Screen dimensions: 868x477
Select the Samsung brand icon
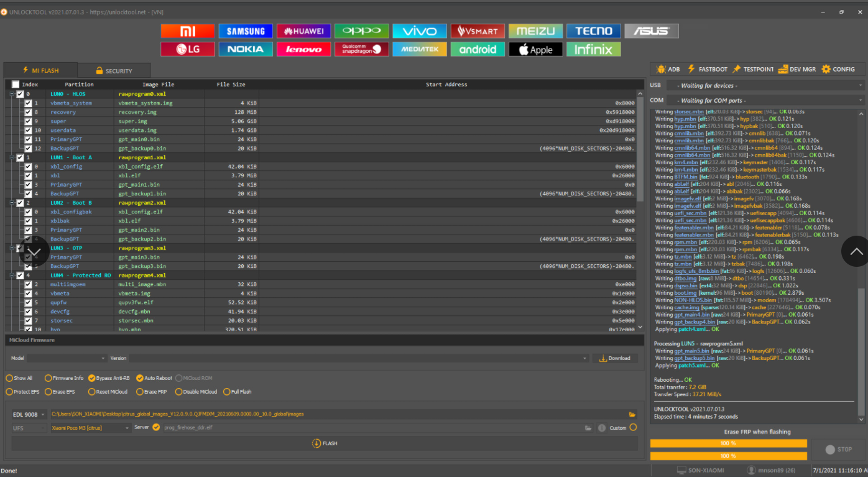pos(246,31)
